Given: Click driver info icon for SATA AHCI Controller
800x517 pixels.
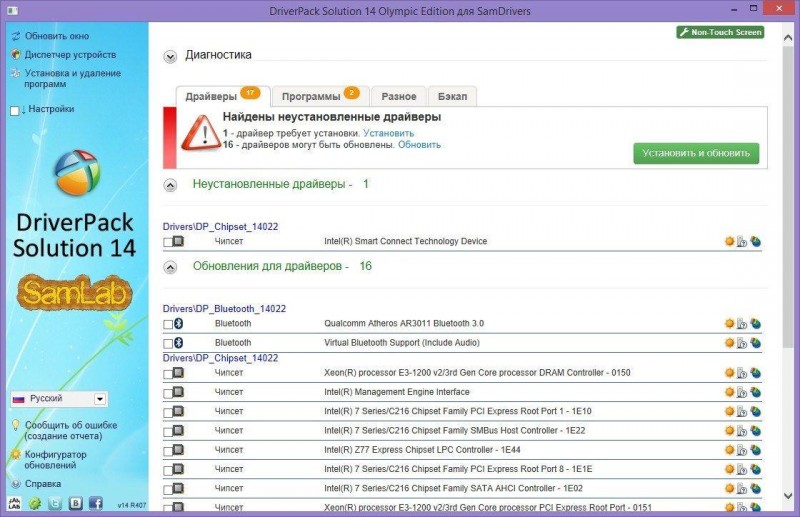Looking at the screenshot, I should point(742,488).
